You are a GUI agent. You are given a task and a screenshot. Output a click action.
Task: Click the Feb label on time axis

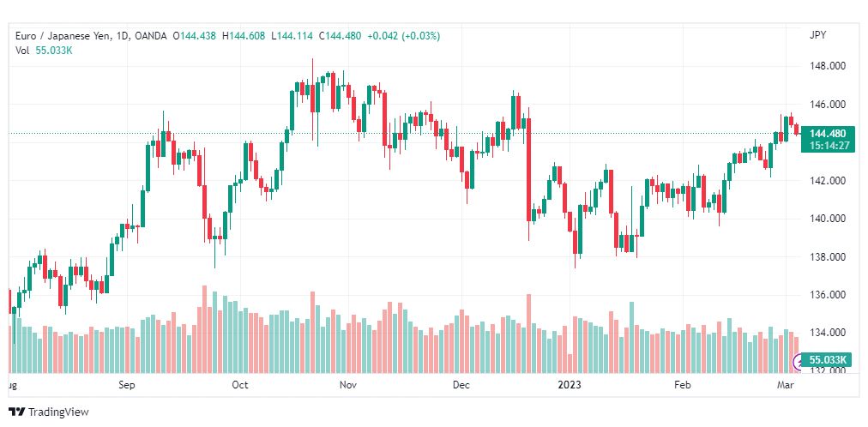[x=681, y=385]
